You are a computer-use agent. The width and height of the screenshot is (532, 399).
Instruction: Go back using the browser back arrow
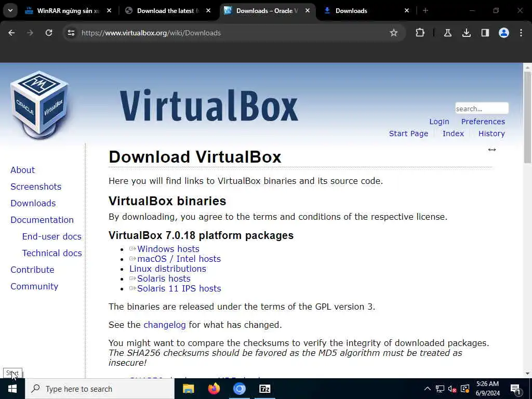(11, 33)
